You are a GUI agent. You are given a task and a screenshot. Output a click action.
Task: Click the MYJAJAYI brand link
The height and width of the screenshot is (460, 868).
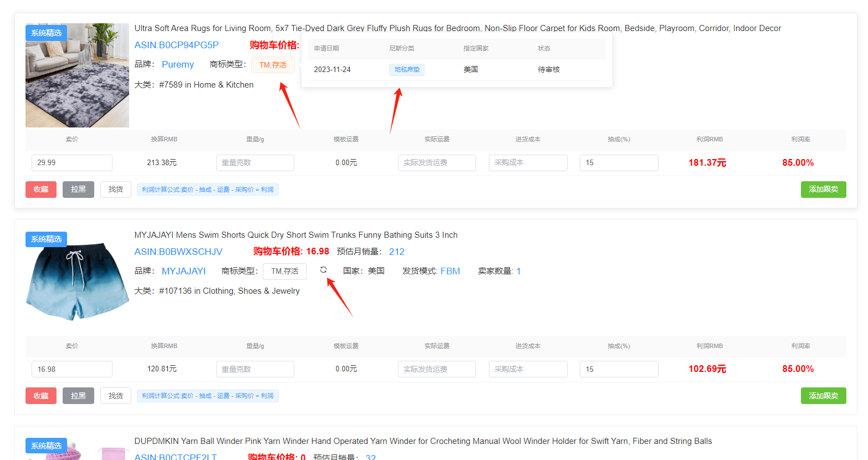coord(183,271)
